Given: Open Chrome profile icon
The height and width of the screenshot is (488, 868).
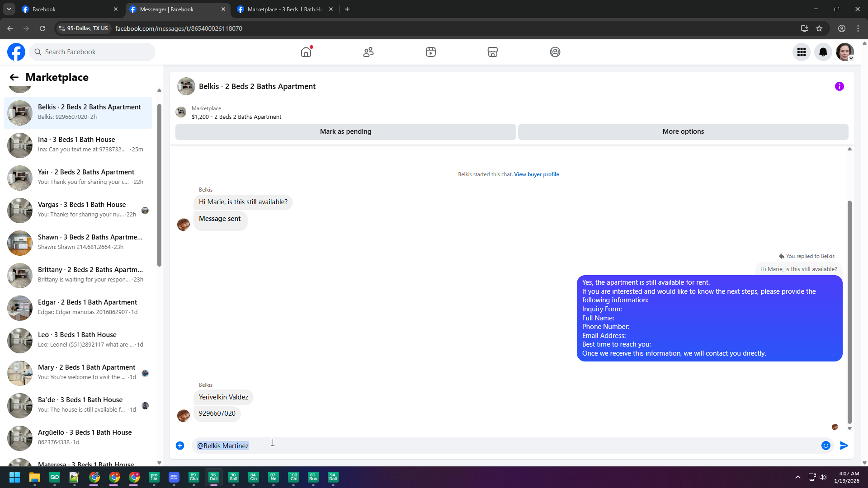Looking at the screenshot, I should click(x=842, y=28).
